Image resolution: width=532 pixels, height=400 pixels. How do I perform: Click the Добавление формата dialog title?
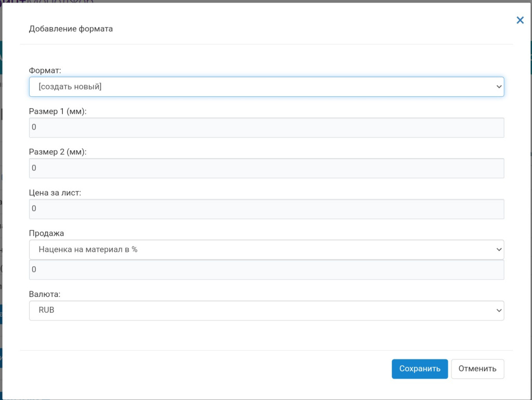(71, 29)
